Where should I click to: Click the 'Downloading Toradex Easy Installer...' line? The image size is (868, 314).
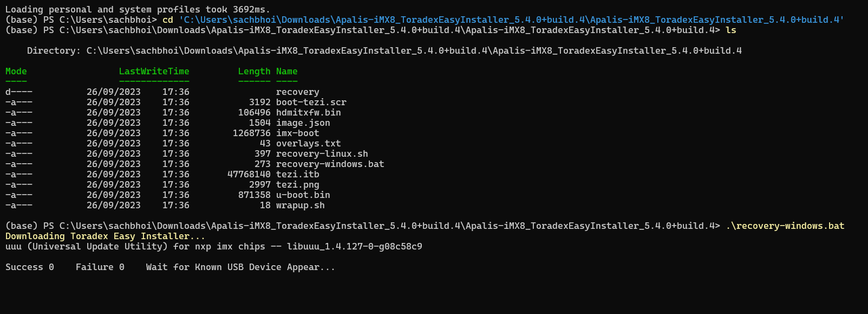pos(105,236)
